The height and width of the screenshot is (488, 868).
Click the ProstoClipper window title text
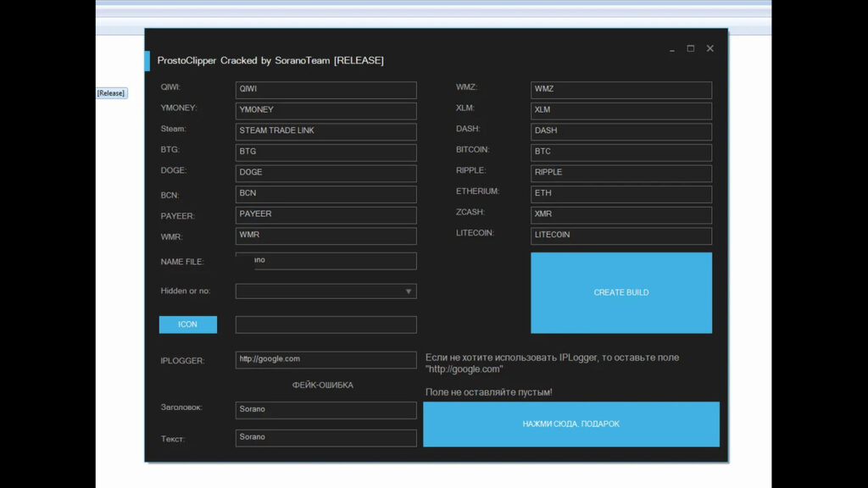[270, 60]
